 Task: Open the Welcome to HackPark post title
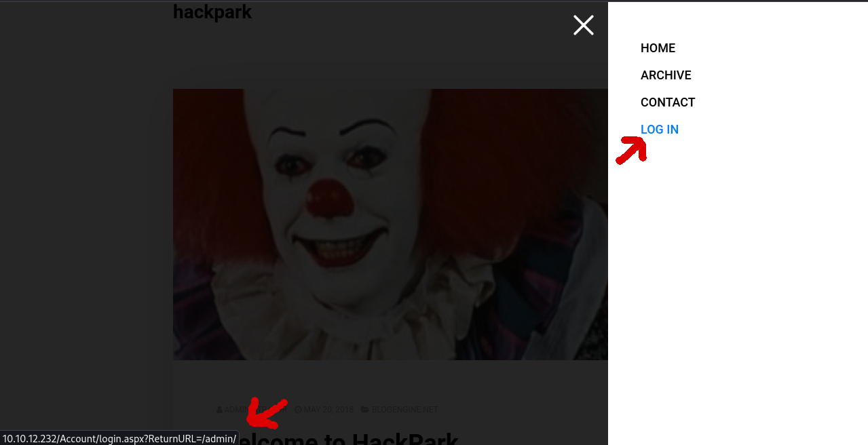[x=350, y=438]
